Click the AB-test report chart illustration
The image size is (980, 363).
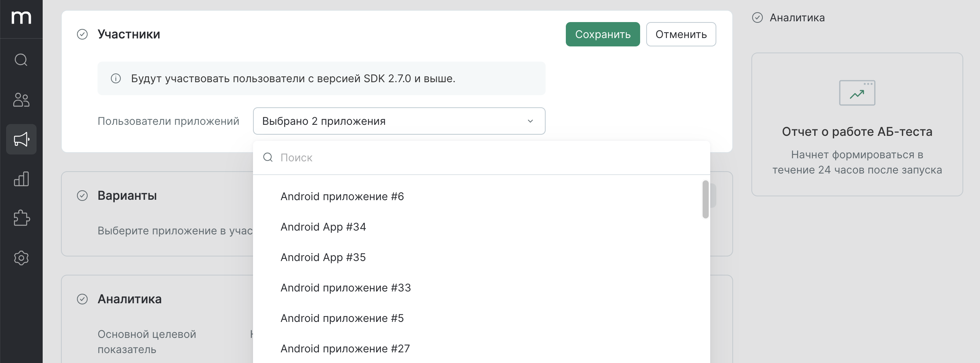coord(857,93)
